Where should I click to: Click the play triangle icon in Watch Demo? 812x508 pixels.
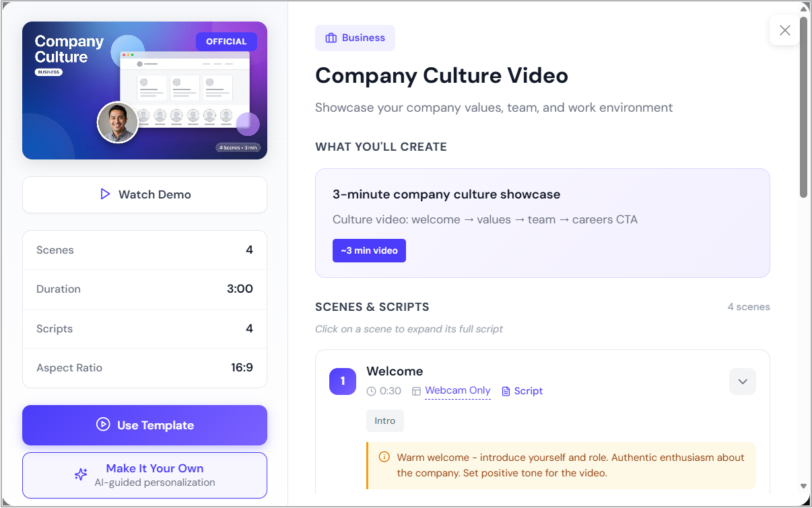(105, 194)
